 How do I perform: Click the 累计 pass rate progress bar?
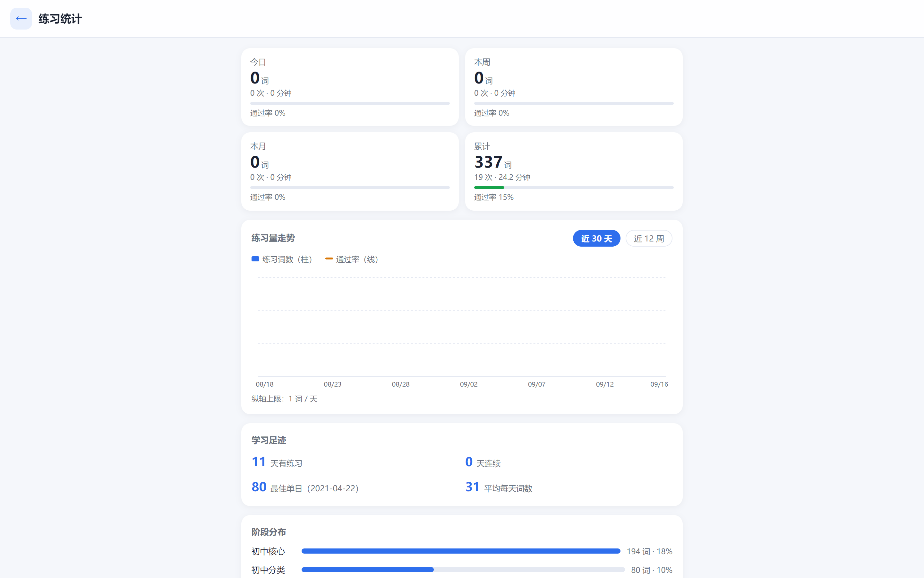(x=574, y=188)
